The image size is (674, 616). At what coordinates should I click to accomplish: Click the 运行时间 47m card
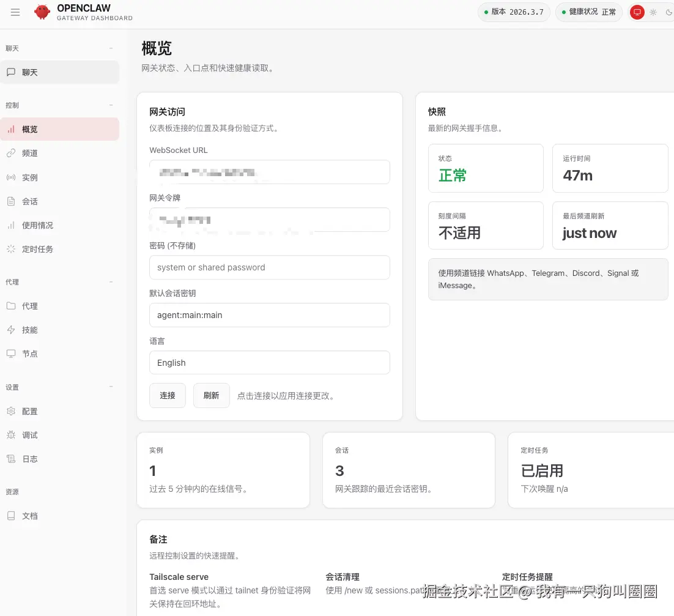(x=610, y=168)
